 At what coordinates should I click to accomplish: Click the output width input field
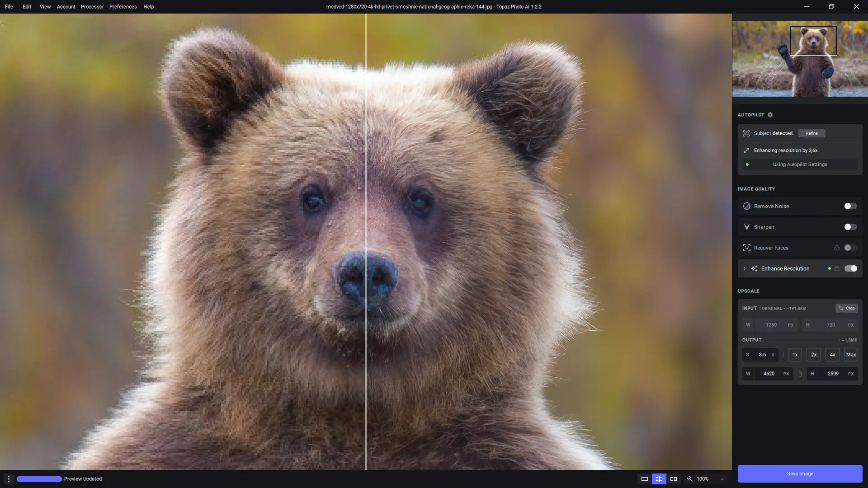pyautogui.click(x=769, y=374)
